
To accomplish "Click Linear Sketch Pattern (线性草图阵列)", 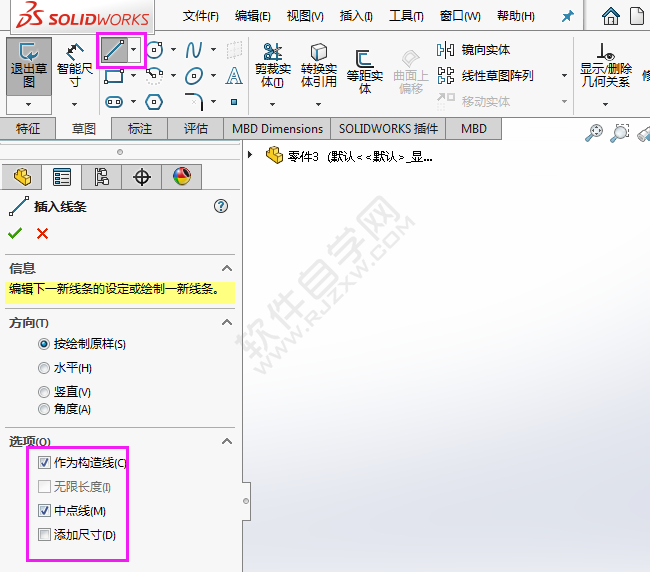I will coord(485,76).
